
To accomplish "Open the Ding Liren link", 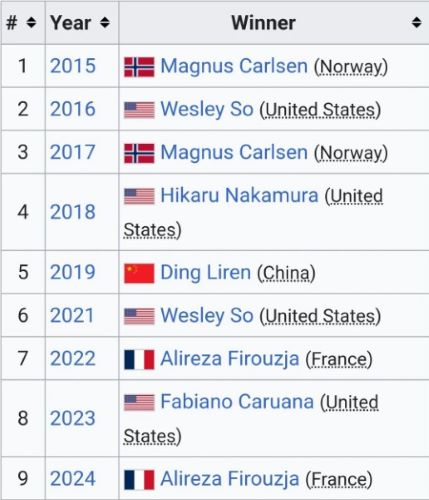I will 205,273.
